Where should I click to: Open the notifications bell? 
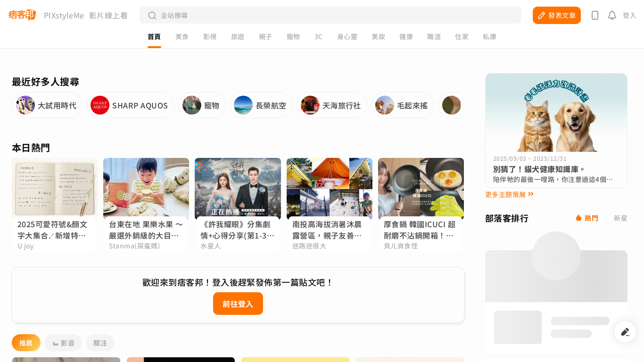(x=612, y=16)
